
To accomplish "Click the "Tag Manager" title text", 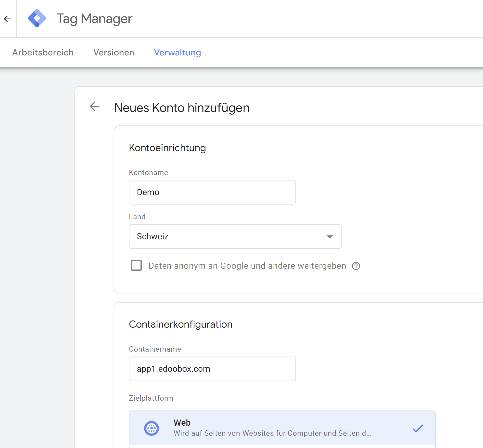I will click(x=94, y=18).
